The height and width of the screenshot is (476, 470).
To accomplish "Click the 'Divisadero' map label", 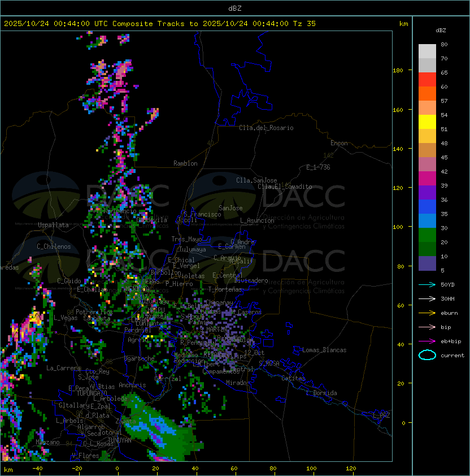I will click(x=251, y=280).
